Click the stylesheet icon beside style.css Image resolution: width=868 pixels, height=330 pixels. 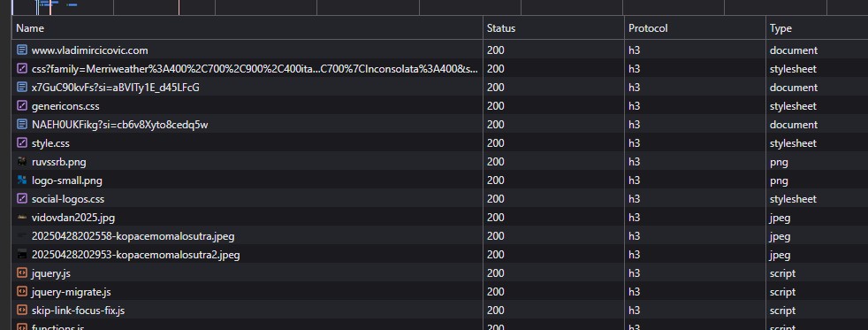pyautogui.click(x=22, y=143)
